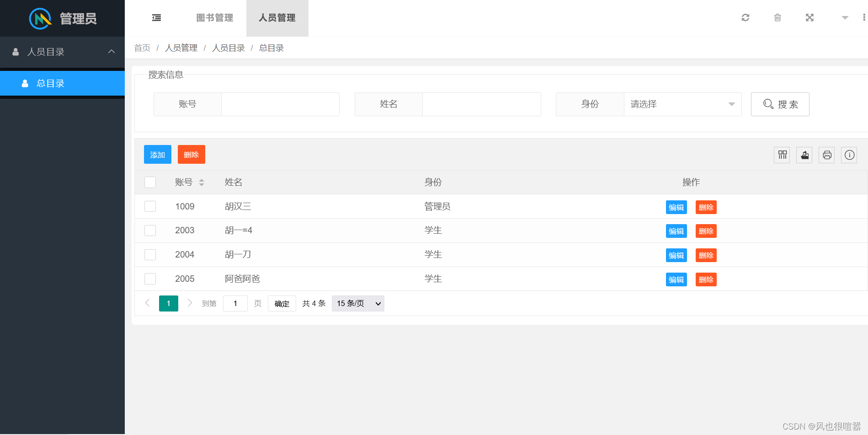Click the refresh icon in top bar

coord(746,17)
